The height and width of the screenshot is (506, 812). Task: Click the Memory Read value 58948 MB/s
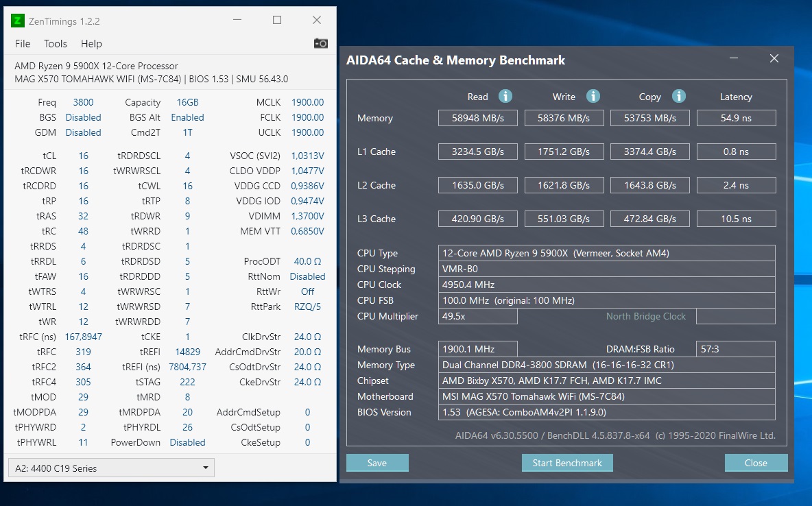coord(478,118)
